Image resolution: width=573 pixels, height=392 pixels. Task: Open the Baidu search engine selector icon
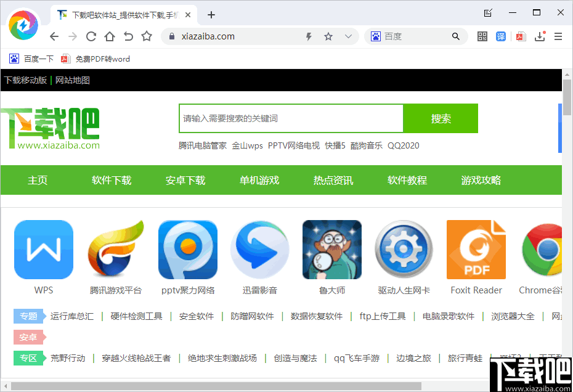[x=376, y=36]
